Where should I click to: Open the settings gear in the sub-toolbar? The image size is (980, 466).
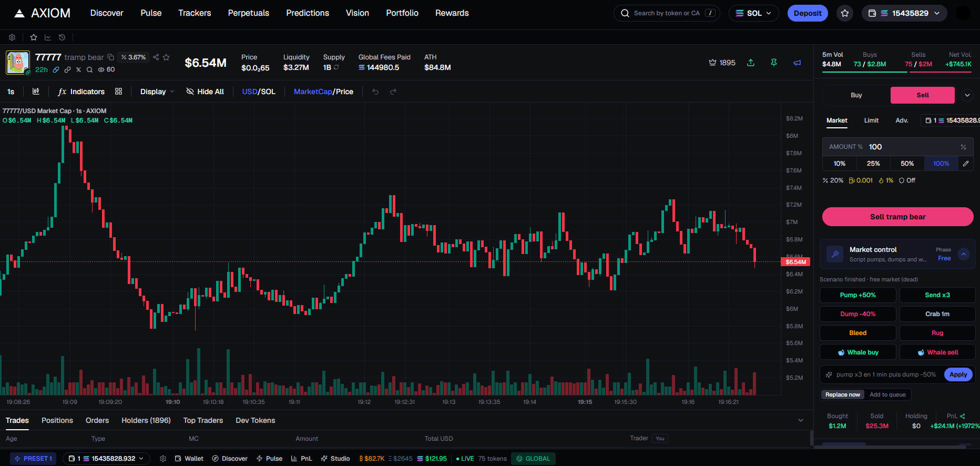pos(12,37)
